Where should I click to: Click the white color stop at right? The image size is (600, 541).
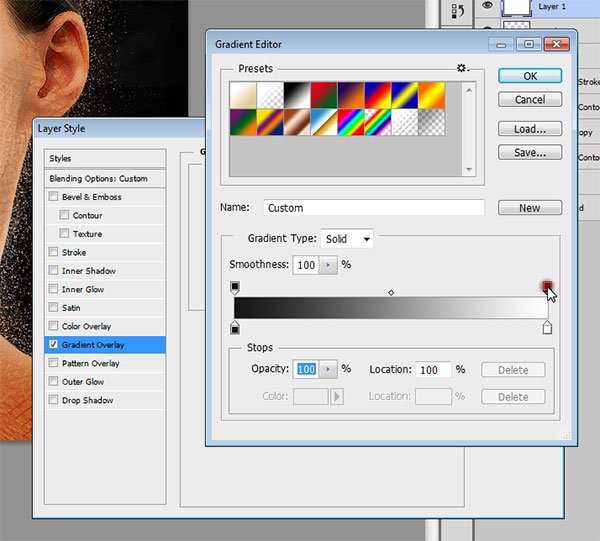tap(547, 328)
